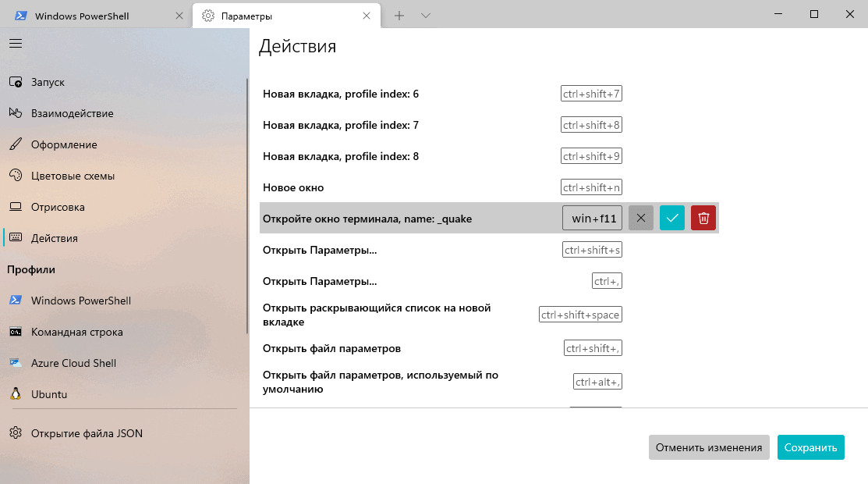Click the ctrl+shift+, key chord
The image size is (868, 484).
[593, 348]
